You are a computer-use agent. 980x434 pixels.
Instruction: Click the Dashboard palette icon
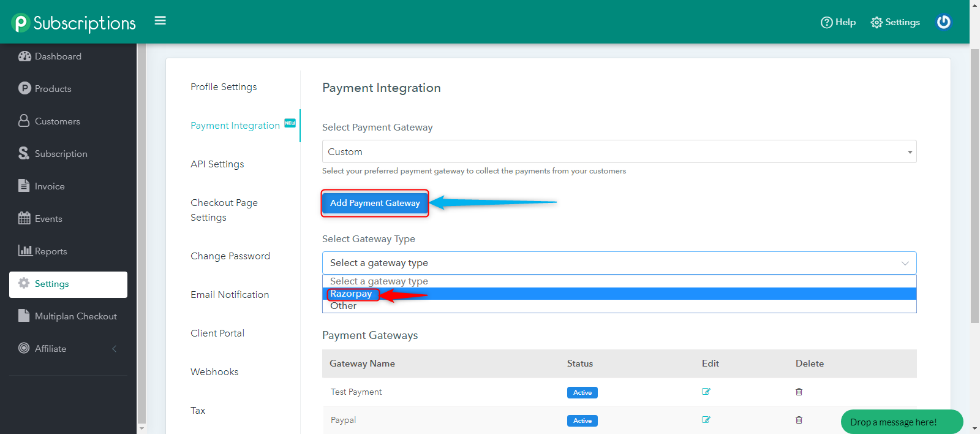click(x=24, y=56)
